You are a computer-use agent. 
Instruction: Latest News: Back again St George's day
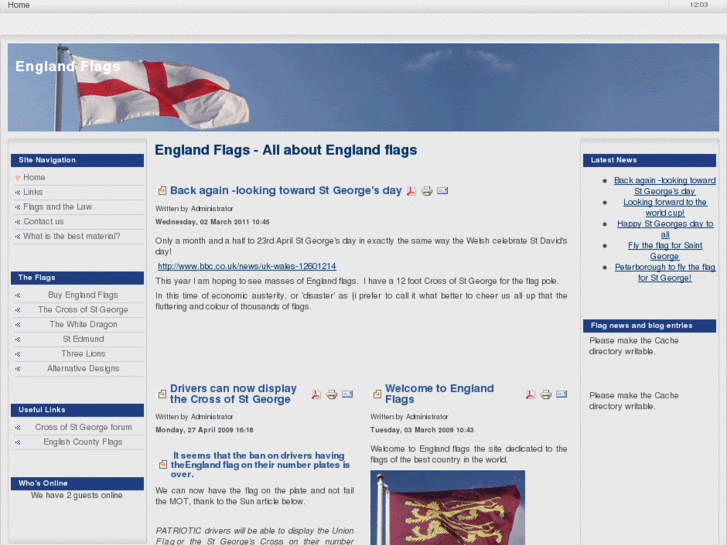coord(664,186)
